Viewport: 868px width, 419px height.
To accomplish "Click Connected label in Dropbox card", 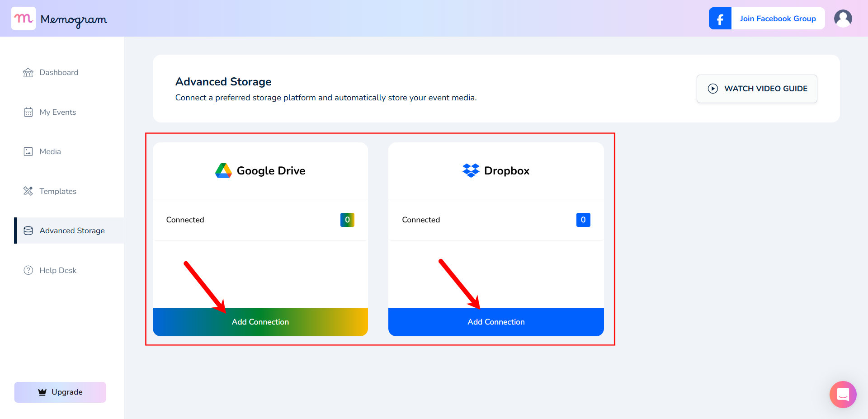I will coord(421,220).
